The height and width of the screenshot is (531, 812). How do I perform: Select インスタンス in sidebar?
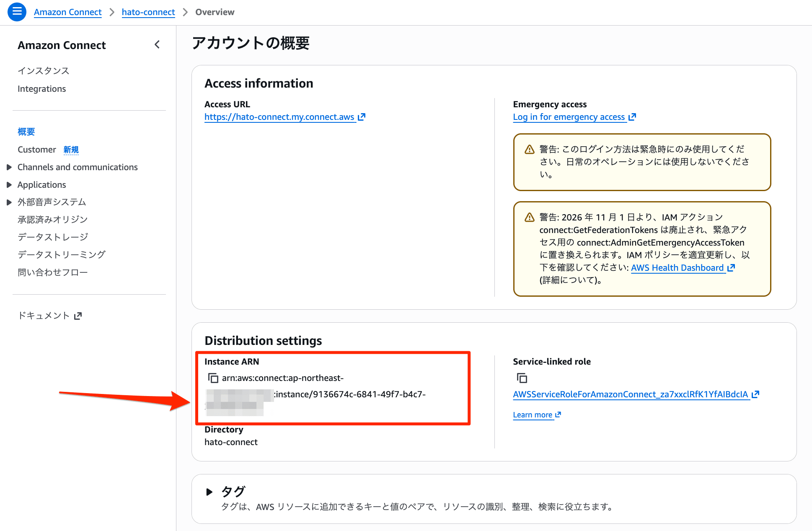[44, 71]
